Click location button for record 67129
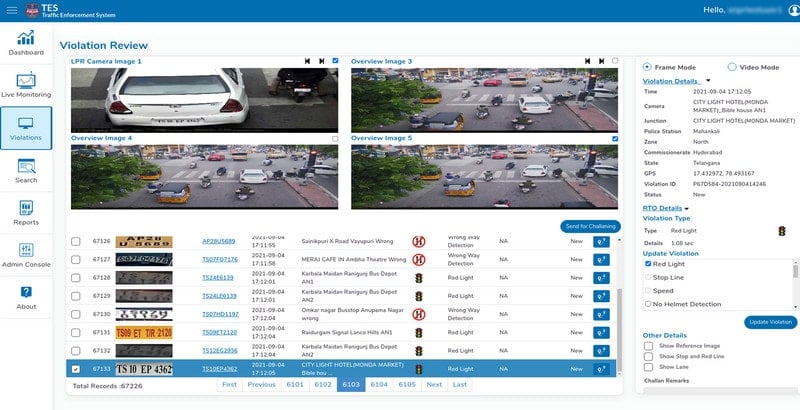Screen dimensions: 800x410 (601, 296)
